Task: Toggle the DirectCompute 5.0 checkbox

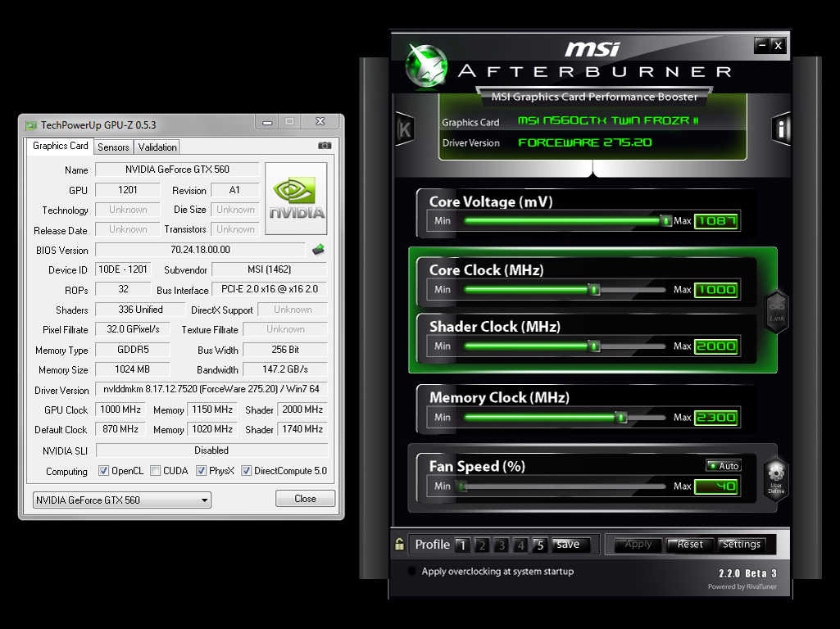Action: click(x=247, y=471)
